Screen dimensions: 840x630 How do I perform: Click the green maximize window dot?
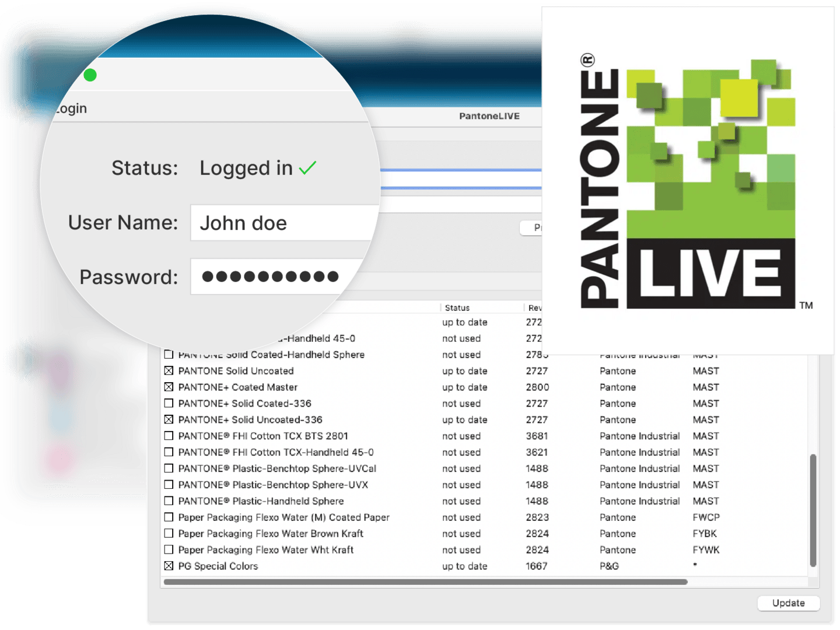(x=90, y=75)
